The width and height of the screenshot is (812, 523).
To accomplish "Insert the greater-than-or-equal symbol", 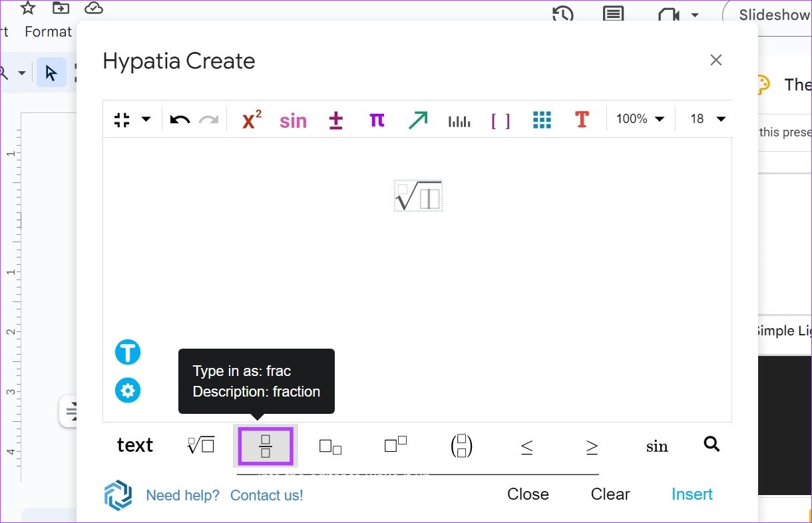I will [592, 446].
